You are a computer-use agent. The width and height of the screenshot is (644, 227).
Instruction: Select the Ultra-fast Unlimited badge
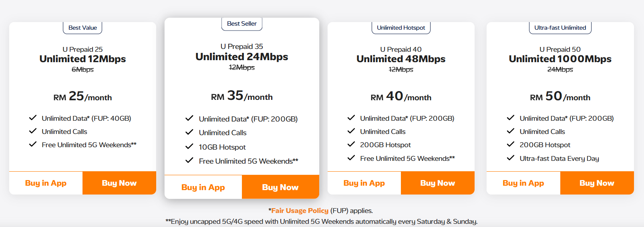pyautogui.click(x=560, y=28)
